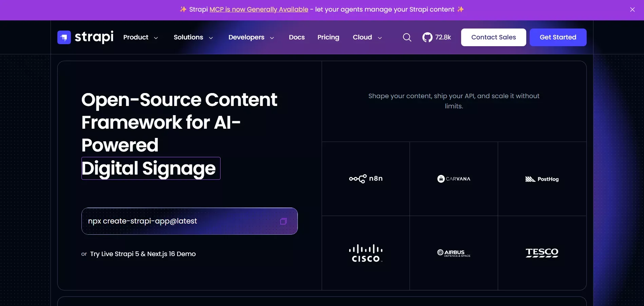644x306 pixels.
Task: Click the Open-Source Content heading line
Action: [x=179, y=100]
